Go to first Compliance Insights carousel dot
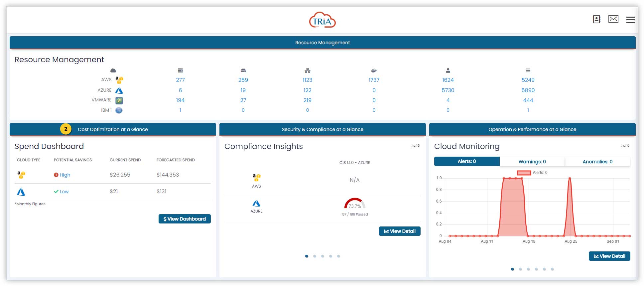The image size is (644, 286). 307,256
